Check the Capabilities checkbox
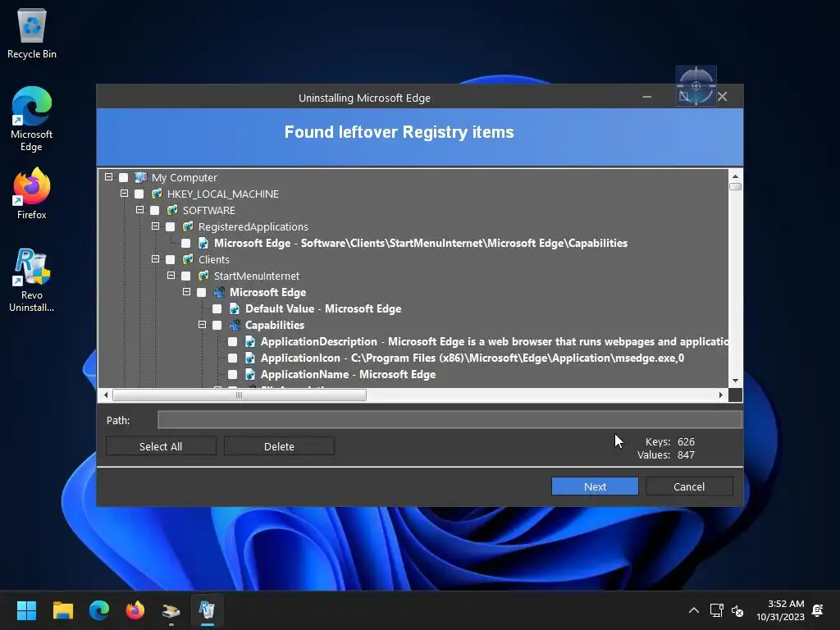 [217, 325]
